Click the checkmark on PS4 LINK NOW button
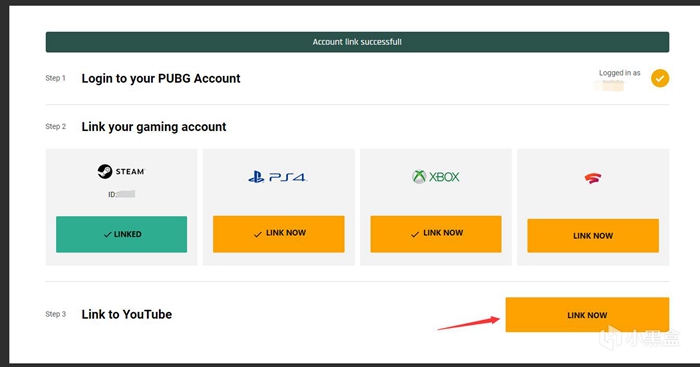 [258, 234]
